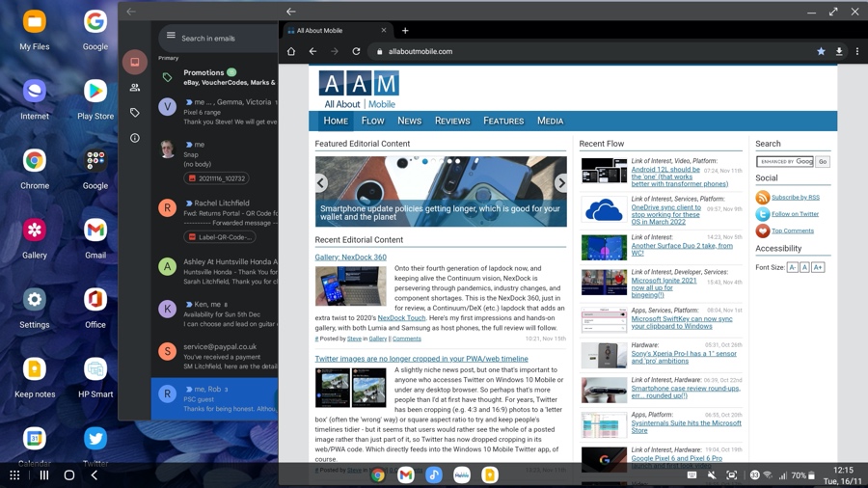Open the Google app icon beside My Files
This screenshot has height=488, width=868.
[95, 22]
